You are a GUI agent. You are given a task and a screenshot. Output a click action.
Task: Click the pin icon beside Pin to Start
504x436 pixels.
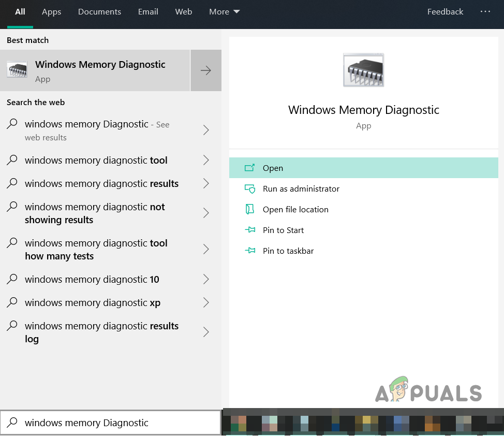coord(250,230)
